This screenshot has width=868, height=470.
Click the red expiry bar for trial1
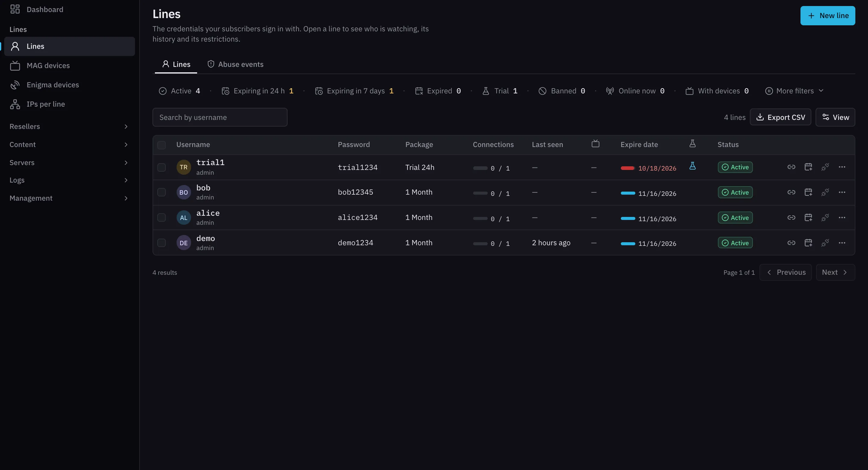click(628, 168)
